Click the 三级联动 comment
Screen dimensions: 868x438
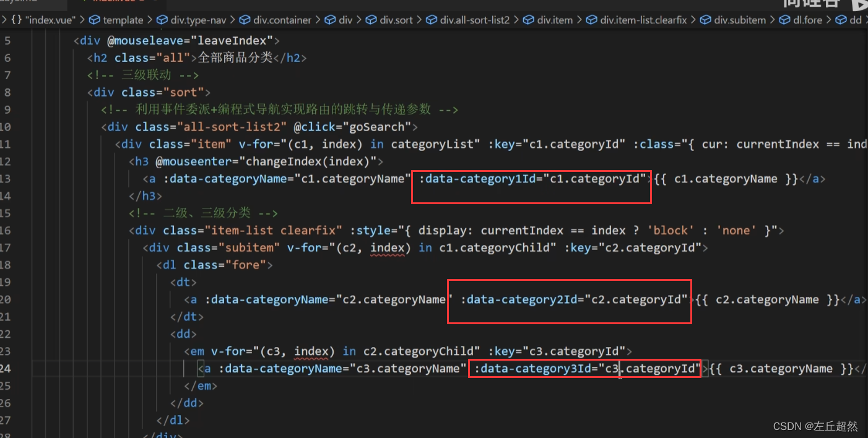(143, 75)
